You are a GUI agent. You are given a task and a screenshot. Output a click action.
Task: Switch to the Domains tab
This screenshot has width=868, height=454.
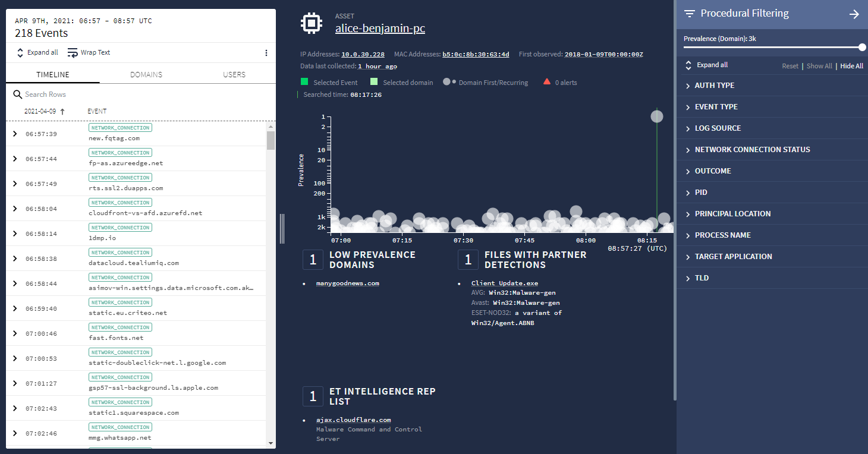(146, 75)
